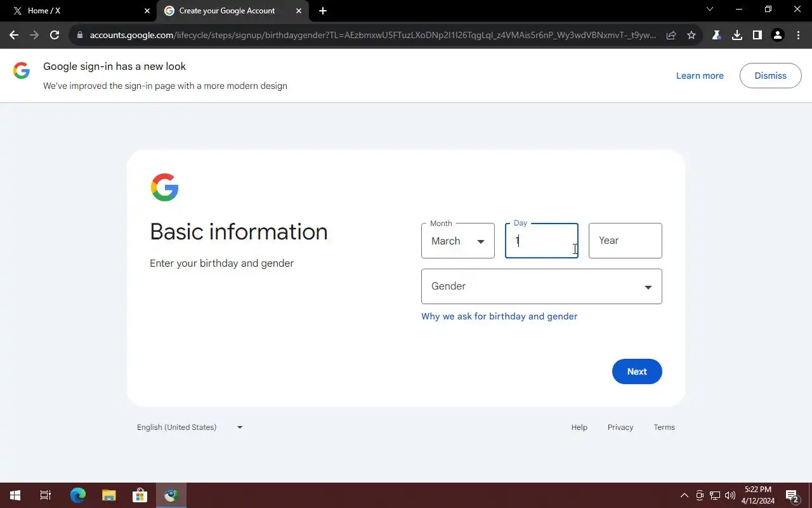812x508 pixels.
Task: Click the active Chrome taskbar icon
Action: (x=171, y=495)
